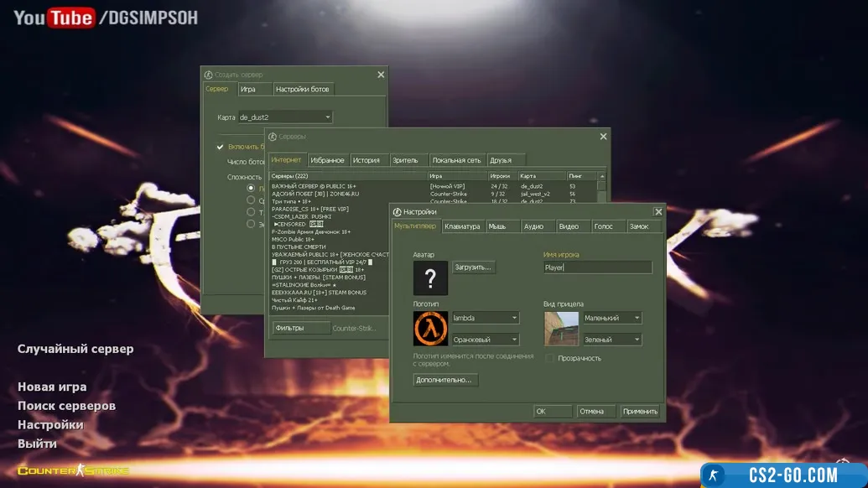This screenshot has height=488, width=868.
Task: Click the YouTube logo in the corner
Action: [55, 18]
